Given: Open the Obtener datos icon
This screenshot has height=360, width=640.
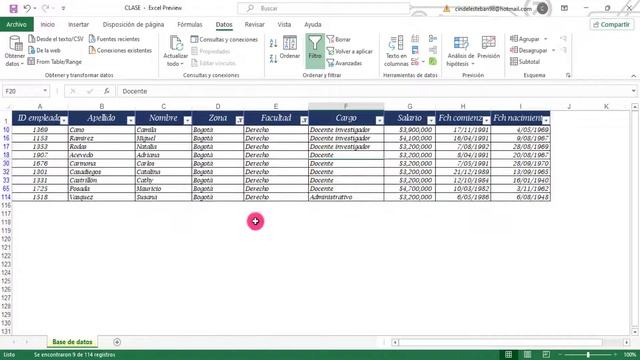Looking at the screenshot, I should tap(15, 51).
